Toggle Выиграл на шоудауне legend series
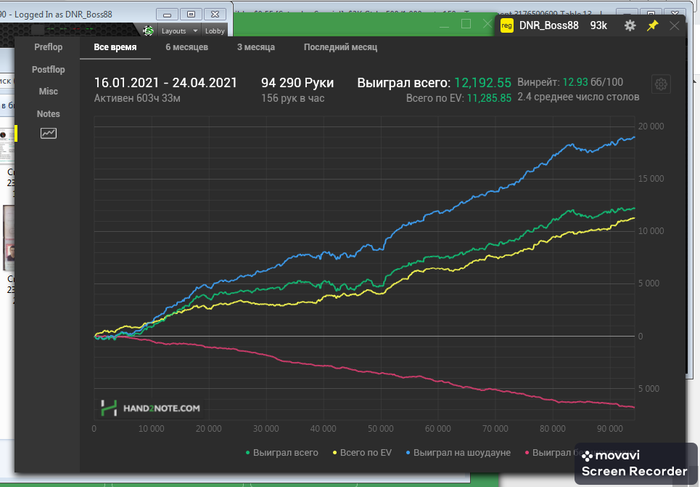 coord(458,453)
